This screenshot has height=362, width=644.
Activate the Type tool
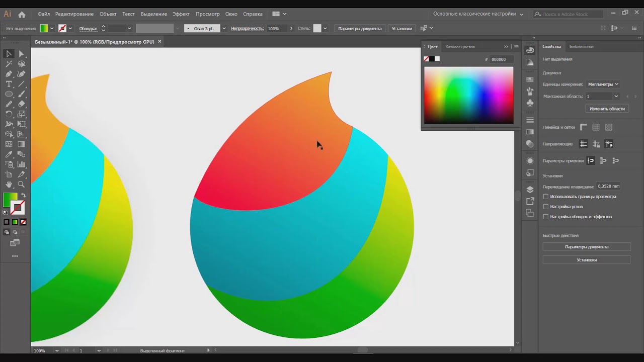pos(9,83)
